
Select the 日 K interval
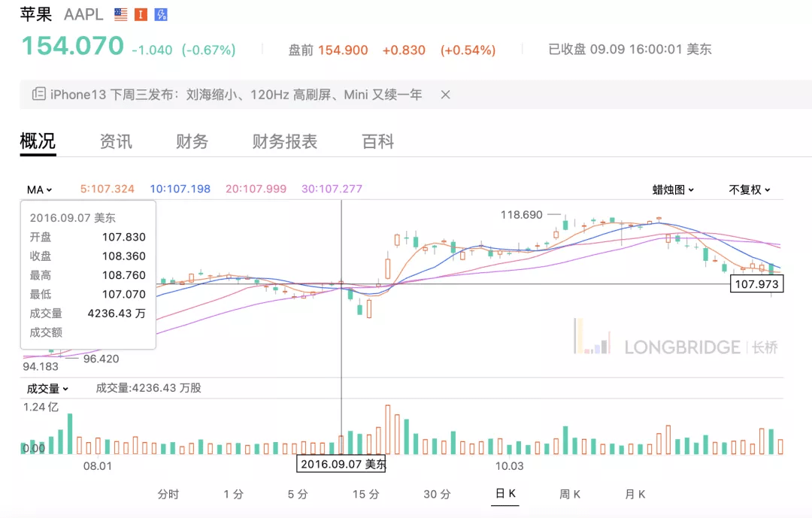[505, 494]
